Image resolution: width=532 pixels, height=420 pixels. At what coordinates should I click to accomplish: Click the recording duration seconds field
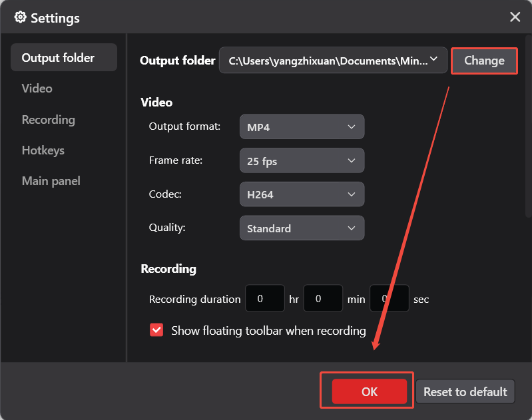[389, 299]
